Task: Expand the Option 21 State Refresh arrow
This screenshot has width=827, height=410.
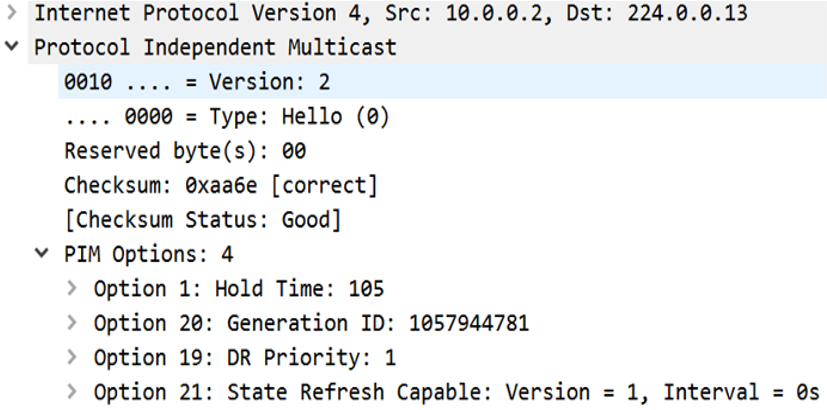Action: pos(72,391)
